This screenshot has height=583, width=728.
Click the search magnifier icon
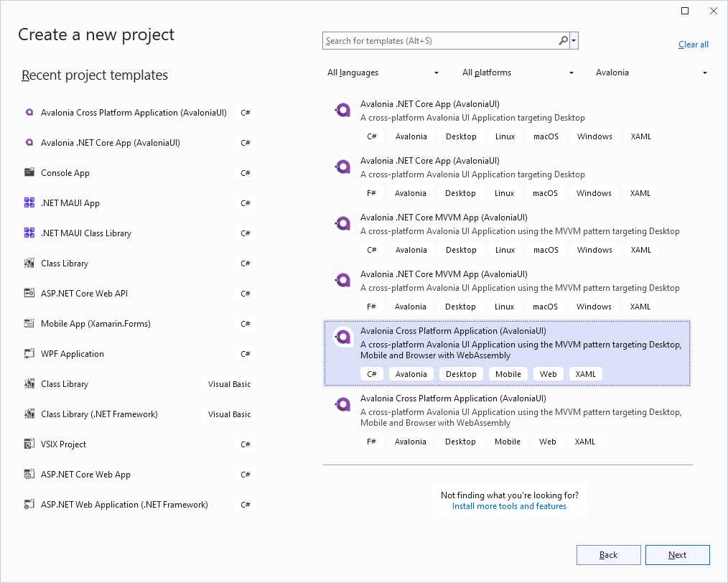[x=563, y=40]
